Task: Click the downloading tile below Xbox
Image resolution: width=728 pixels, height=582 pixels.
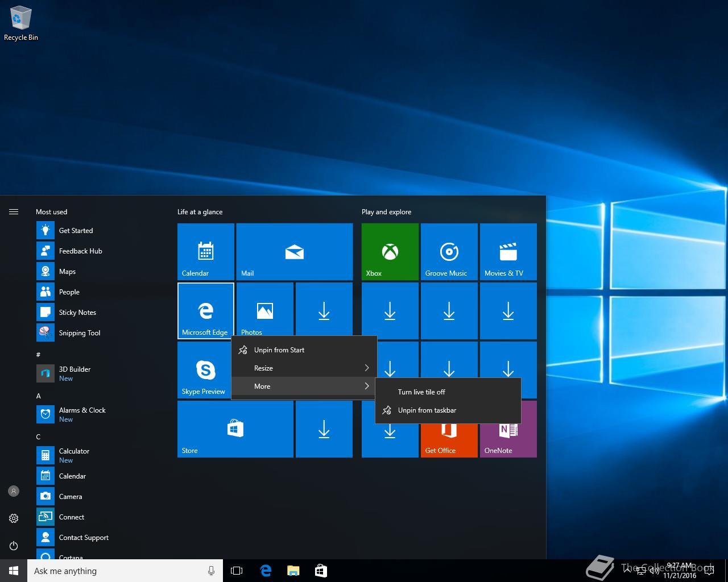Action: [390, 311]
